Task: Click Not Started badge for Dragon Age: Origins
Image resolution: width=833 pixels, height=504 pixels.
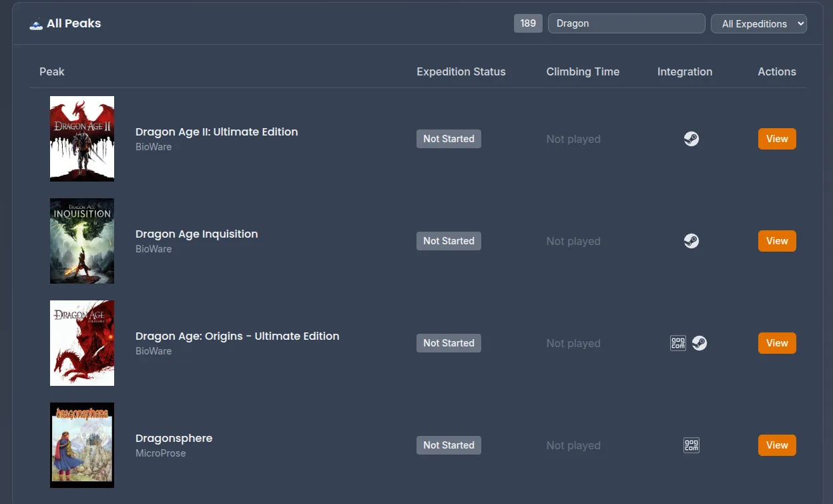Action: click(x=449, y=343)
